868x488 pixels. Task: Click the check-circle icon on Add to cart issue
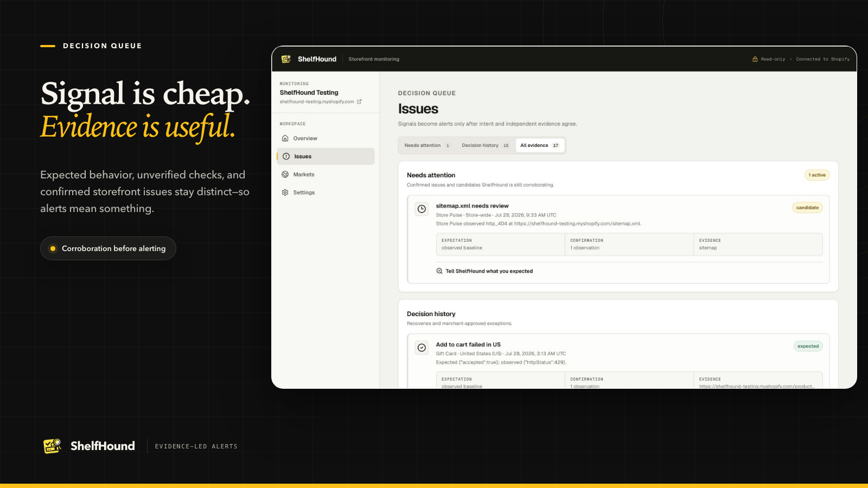[x=422, y=348]
